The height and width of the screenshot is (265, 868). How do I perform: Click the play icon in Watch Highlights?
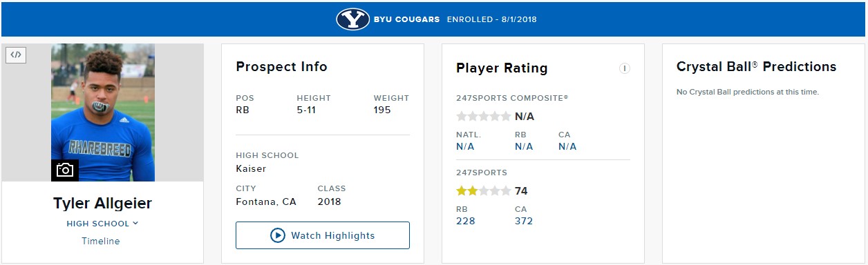pos(278,235)
